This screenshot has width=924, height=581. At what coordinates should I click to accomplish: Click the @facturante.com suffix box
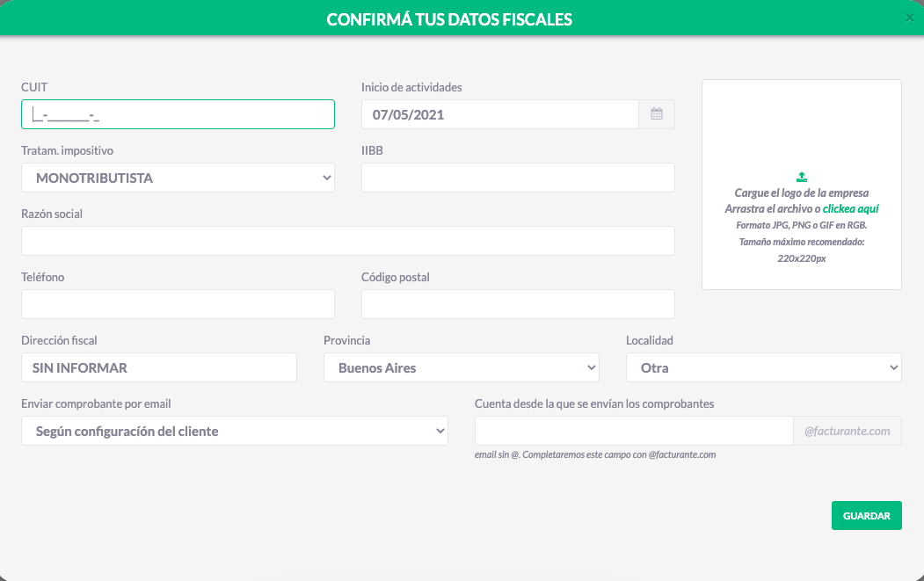tap(848, 431)
